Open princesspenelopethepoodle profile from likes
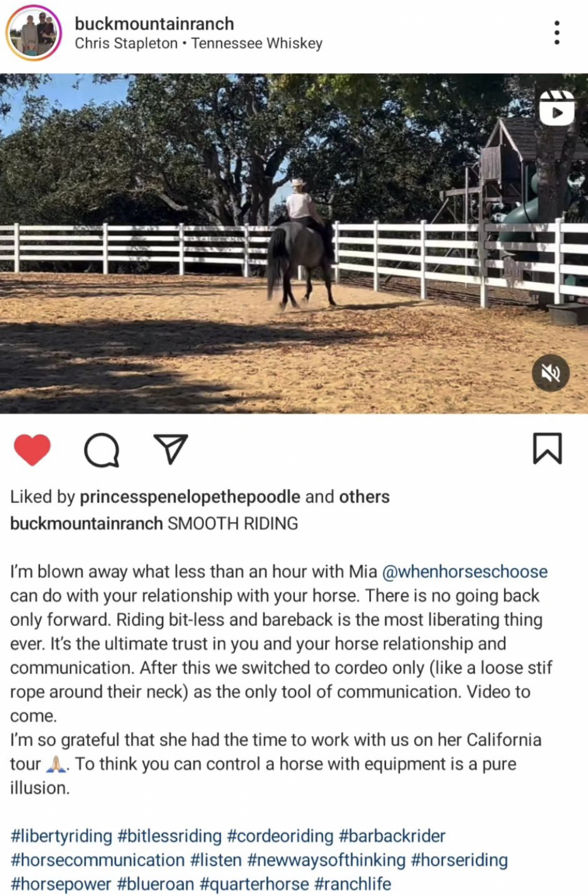588x896 pixels. coord(190,497)
